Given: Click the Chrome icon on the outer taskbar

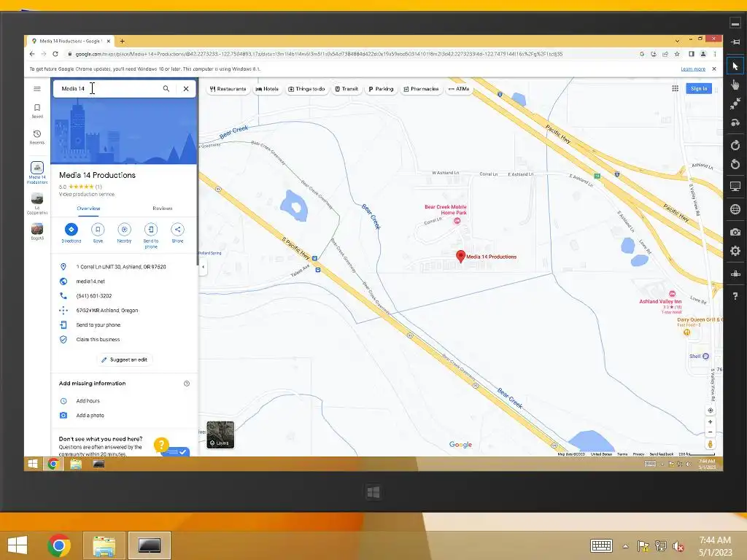Looking at the screenshot, I should [59, 545].
